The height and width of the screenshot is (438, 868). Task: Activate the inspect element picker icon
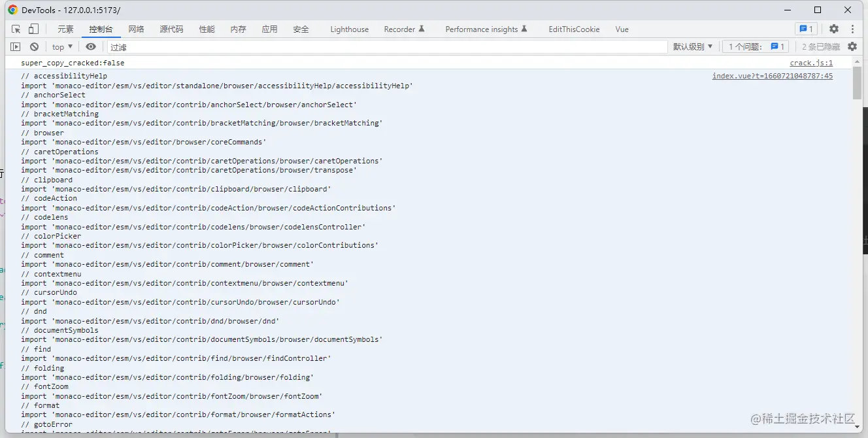coord(16,29)
